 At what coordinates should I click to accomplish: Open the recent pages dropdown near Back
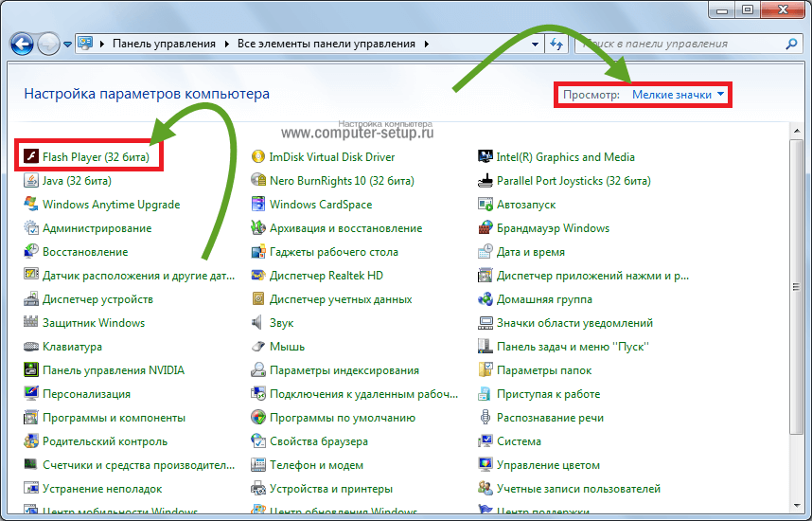pos(67,45)
